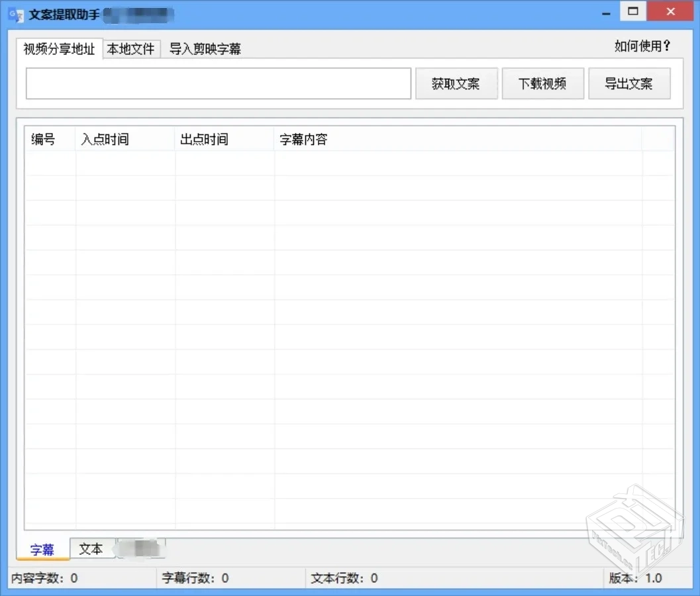Switch to the 文本 tab at bottom
This screenshot has width=700, height=596.
pos(91,549)
